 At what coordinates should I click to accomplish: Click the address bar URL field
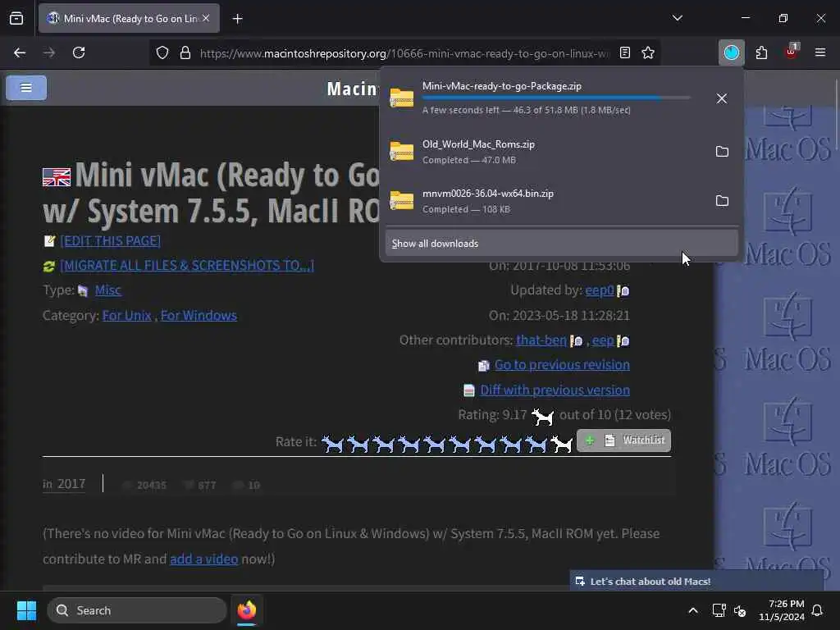point(404,53)
